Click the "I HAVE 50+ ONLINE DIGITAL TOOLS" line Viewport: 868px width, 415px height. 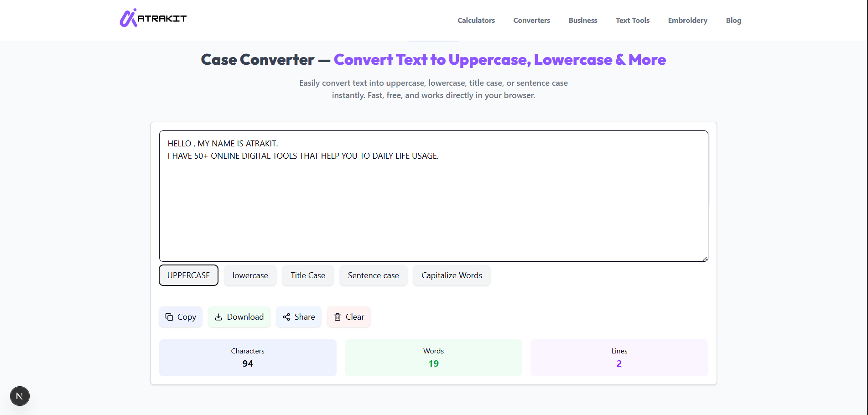(303, 156)
